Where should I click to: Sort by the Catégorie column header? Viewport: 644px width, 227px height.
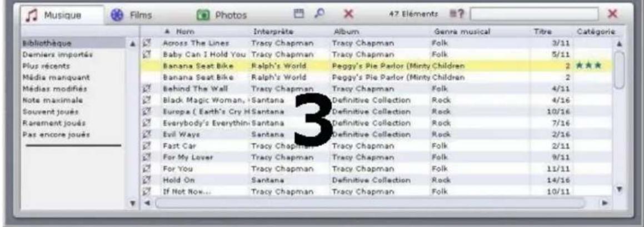click(596, 31)
